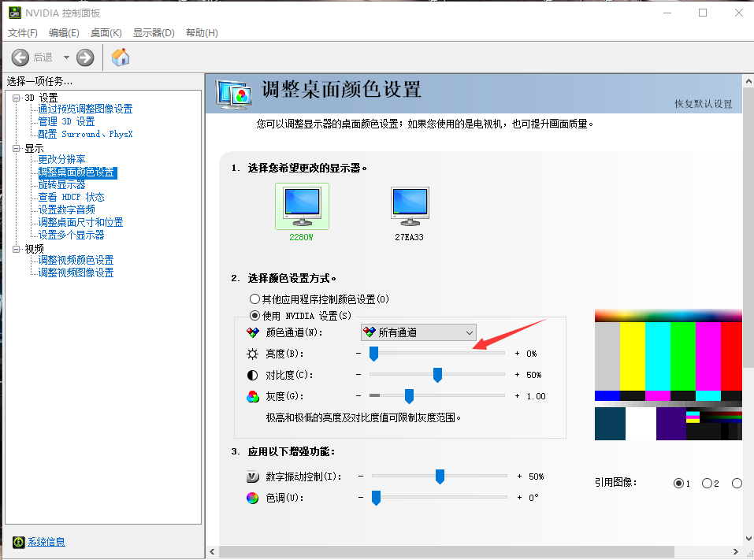Select 'Other applications control color settings' option
The width and height of the screenshot is (754, 560).
point(254,299)
